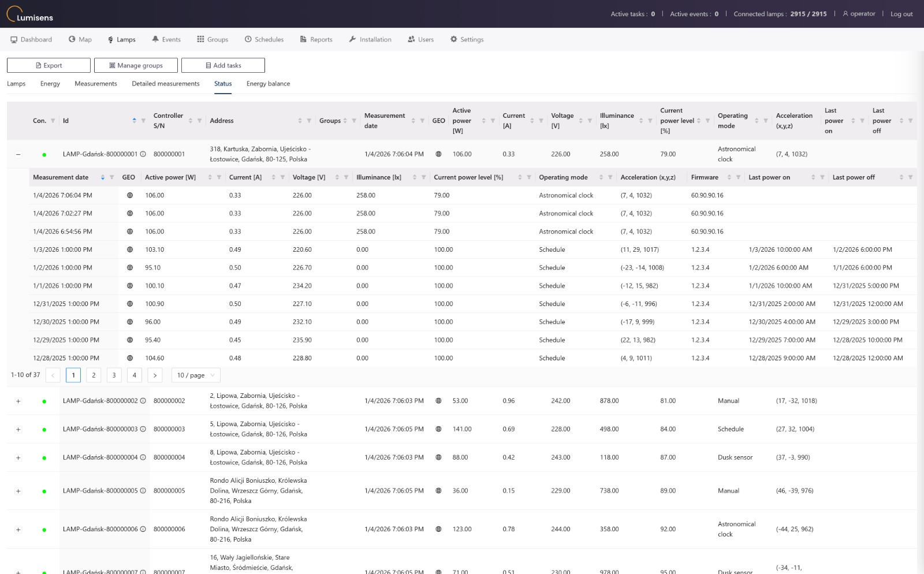Click the operator user account link
The height and width of the screenshot is (574, 924).
click(859, 14)
